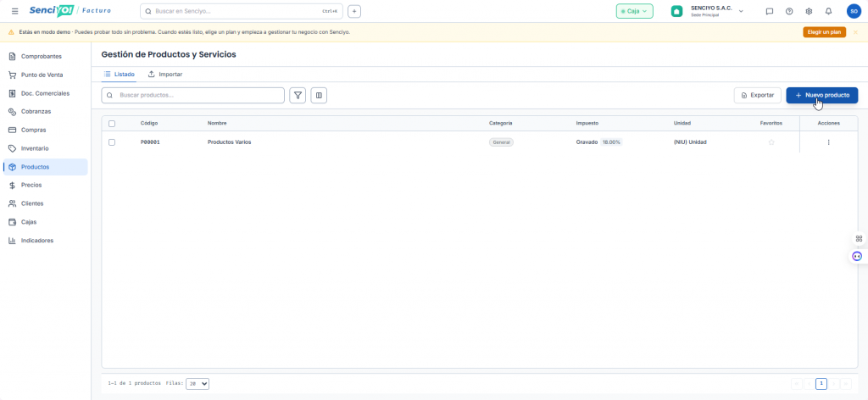Expand the SENCIYO S.A.C. company selector
Screen dimensions: 868x400
click(x=715, y=11)
